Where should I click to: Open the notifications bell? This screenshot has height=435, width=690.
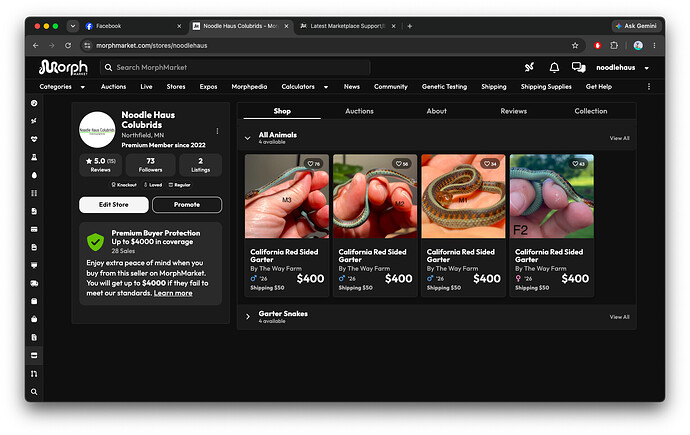click(554, 67)
